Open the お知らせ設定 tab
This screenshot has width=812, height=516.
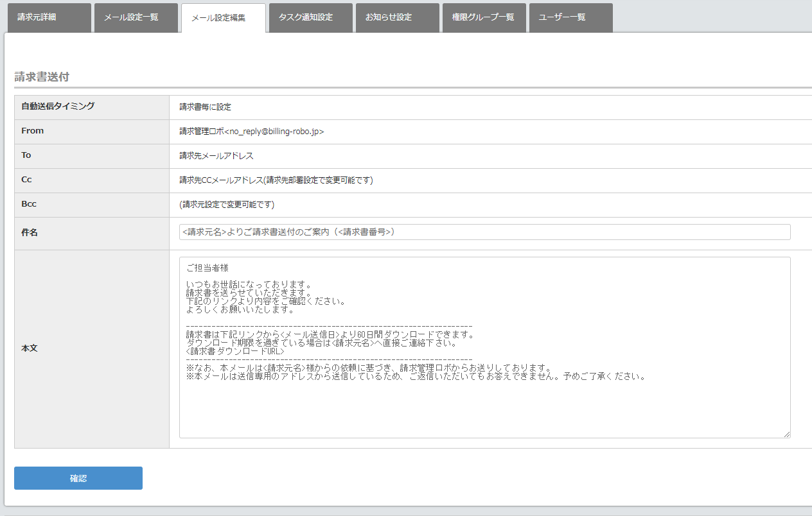click(397, 17)
